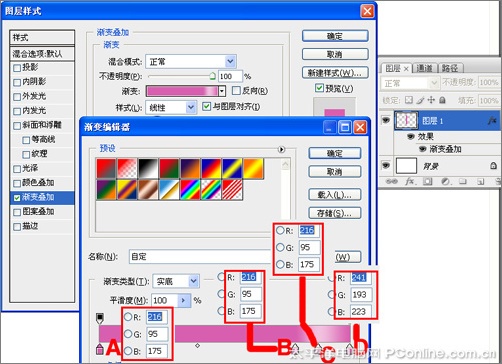Switch to 图层 tab

click(x=396, y=68)
